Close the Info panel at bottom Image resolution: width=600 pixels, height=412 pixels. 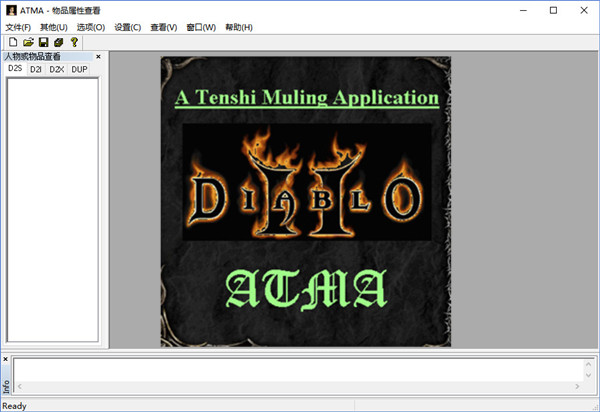[x=5, y=358]
